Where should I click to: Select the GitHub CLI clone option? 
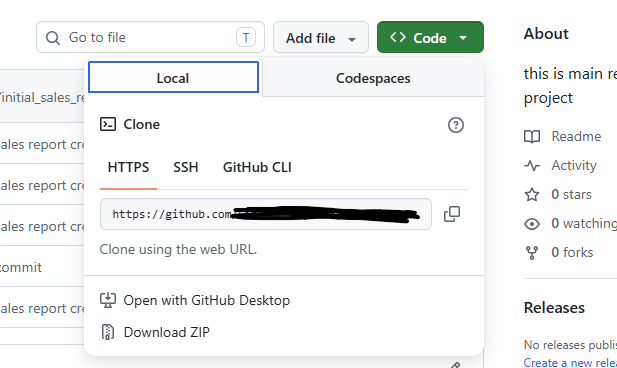click(257, 168)
